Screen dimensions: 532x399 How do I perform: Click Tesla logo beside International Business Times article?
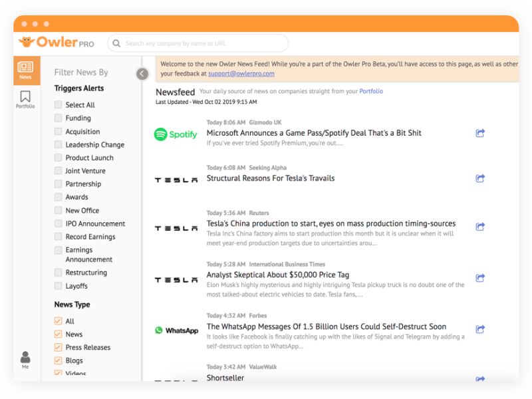[176, 280]
